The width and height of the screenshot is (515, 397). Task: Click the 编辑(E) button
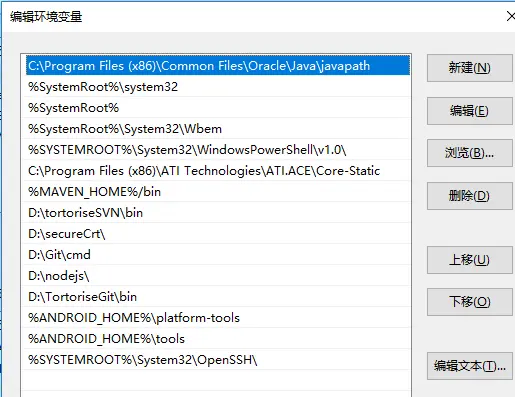[469, 111]
